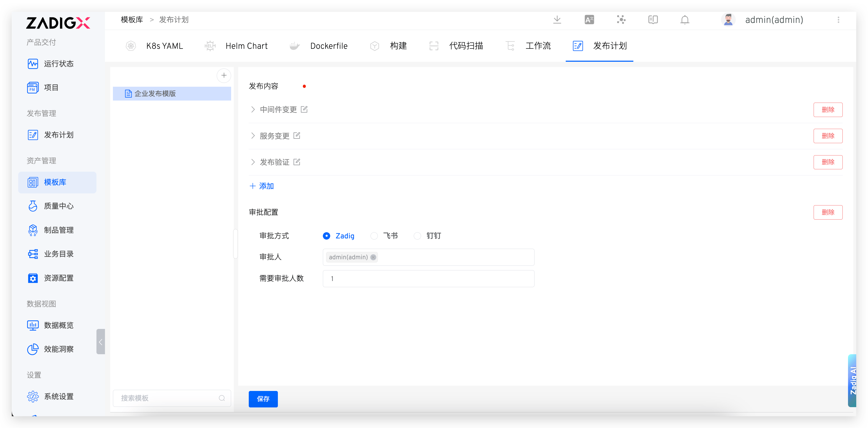Open the language switcher icon
Viewport: 868px width, 428px height.
click(589, 19)
